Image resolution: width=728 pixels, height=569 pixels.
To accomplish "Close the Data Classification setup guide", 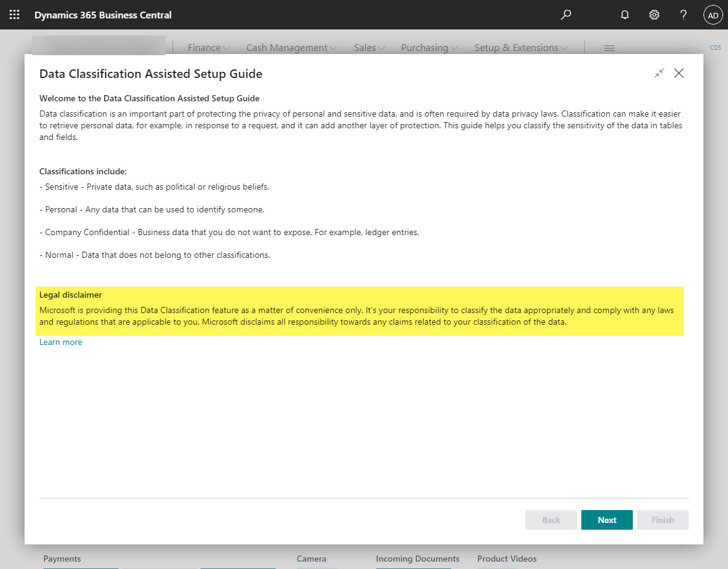I will coord(679,73).
